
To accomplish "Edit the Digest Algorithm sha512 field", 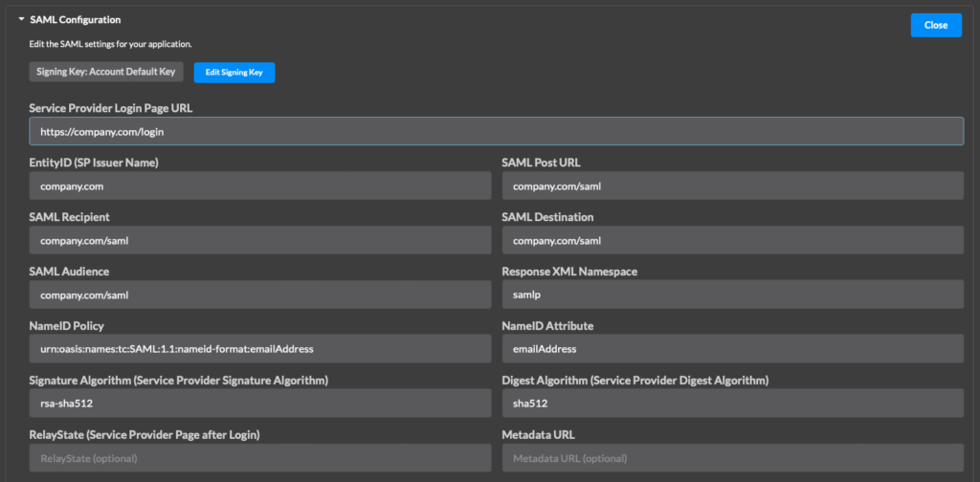I will point(732,404).
